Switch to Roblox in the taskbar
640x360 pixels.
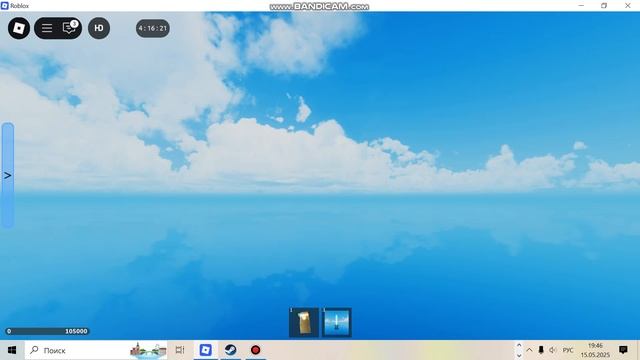pyautogui.click(x=206, y=350)
